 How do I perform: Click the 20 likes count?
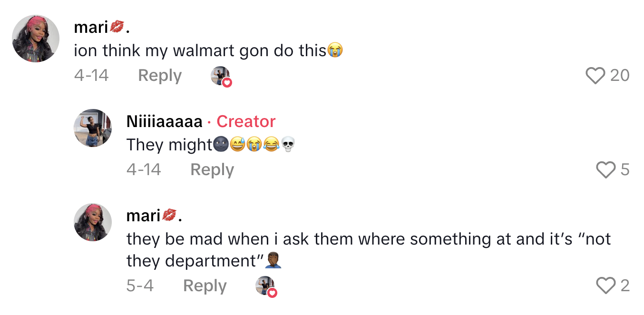point(620,76)
